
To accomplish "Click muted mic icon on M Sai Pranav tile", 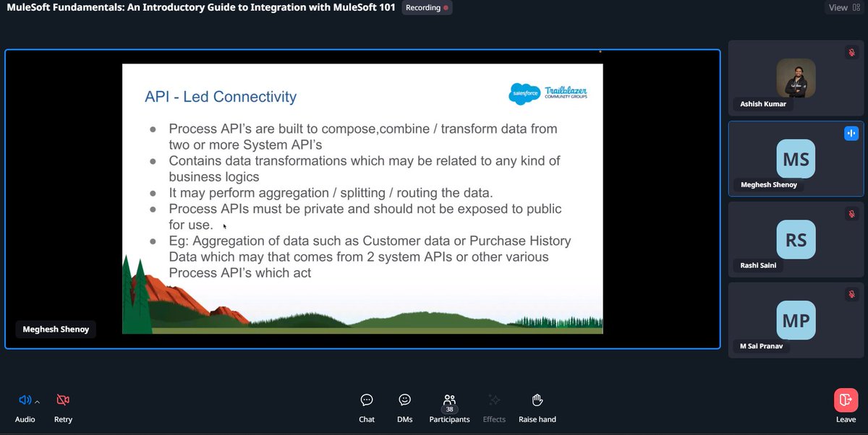I will click(x=851, y=296).
